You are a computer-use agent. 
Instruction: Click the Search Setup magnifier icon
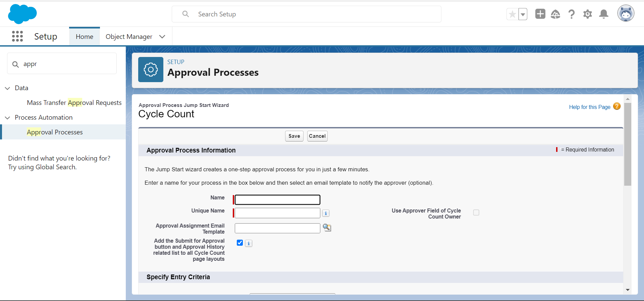(185, 14)
